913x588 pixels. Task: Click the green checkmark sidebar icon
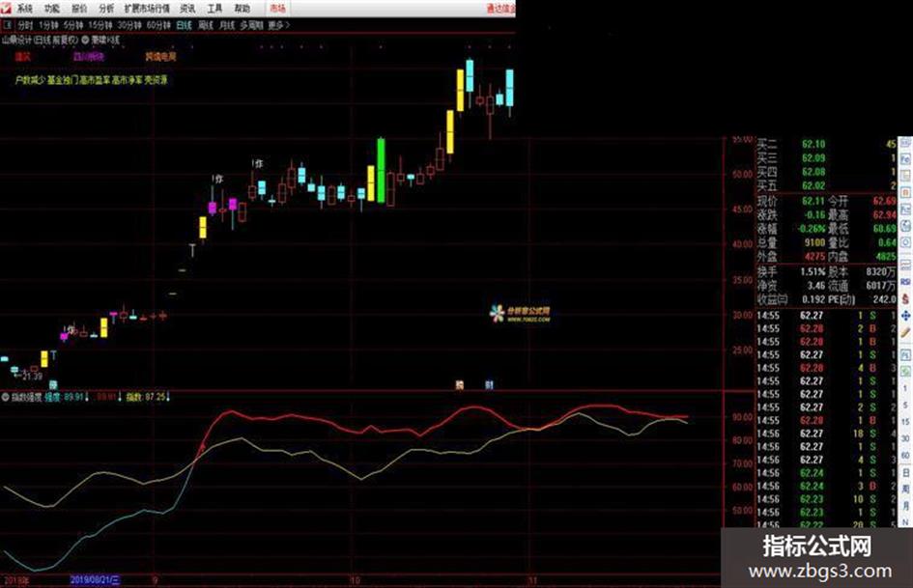[905, 371]
